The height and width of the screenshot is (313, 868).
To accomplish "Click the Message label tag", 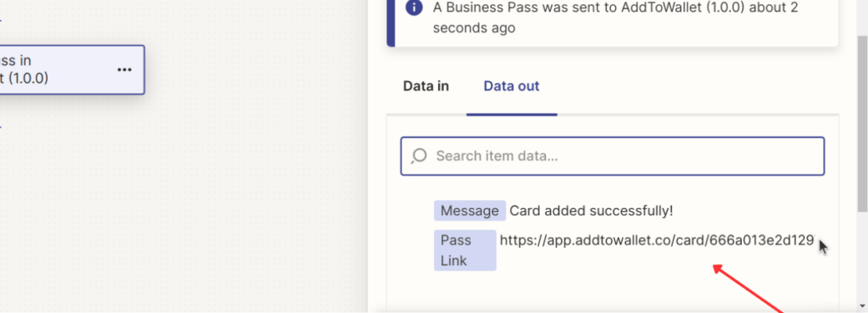I will [469, 211].
